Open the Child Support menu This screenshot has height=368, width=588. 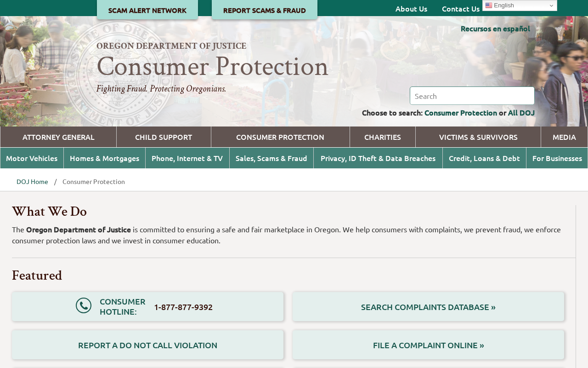pyautogui.click(x=164, y=137)
